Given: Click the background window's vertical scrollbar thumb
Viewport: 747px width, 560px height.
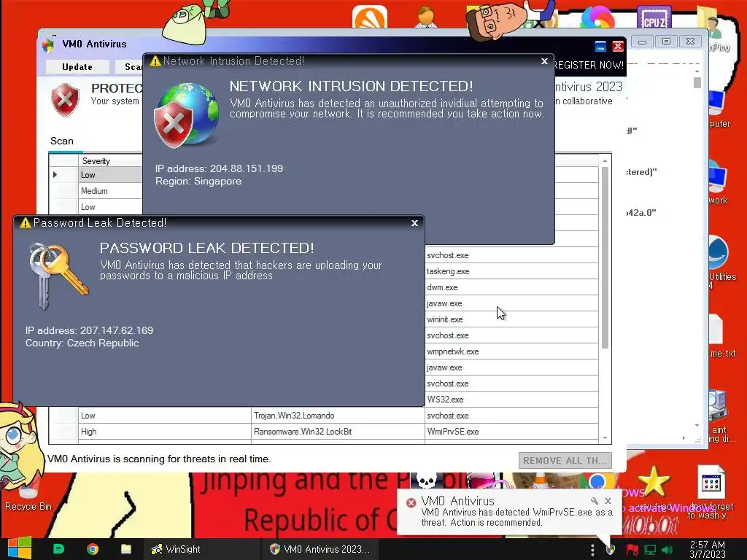Looking at the screenshot, I should point(697,83).
